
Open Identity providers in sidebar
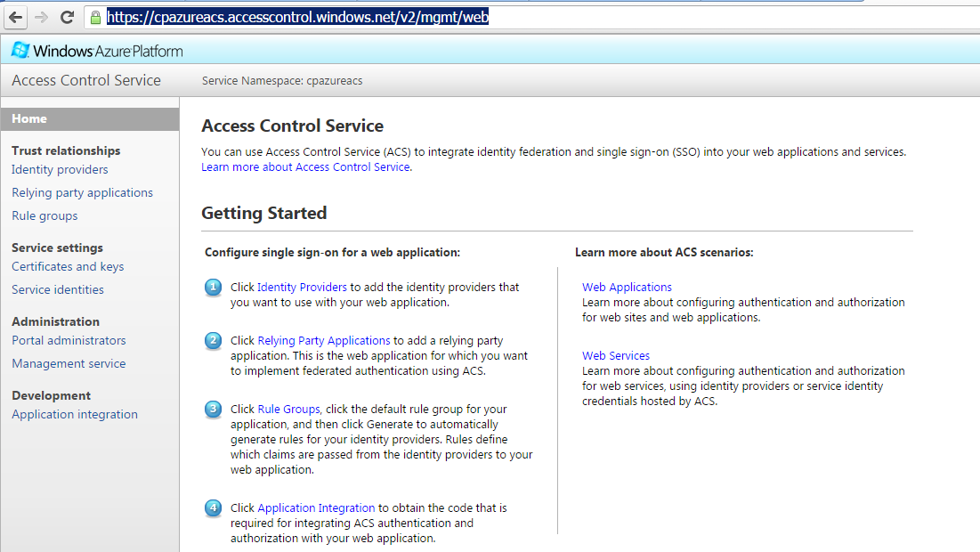[x=60, y=169]
